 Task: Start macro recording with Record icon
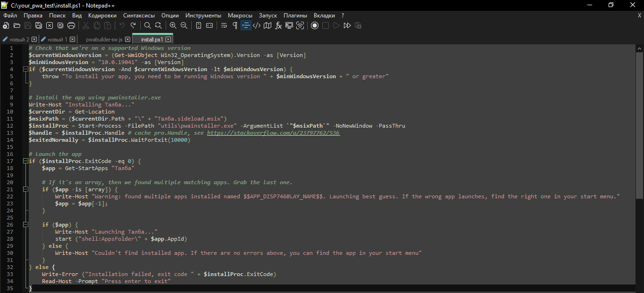click(x=315, y=25)
